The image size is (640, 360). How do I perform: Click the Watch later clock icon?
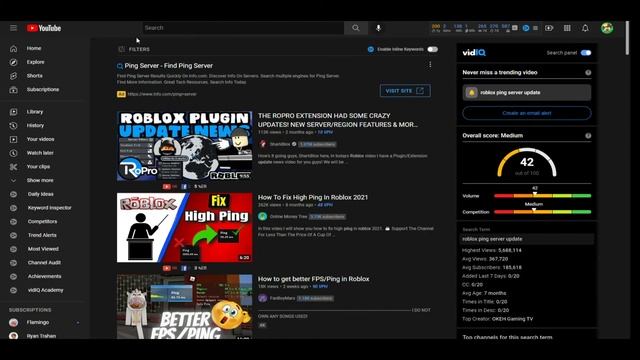pyautogui.click(x=13, y=153)
